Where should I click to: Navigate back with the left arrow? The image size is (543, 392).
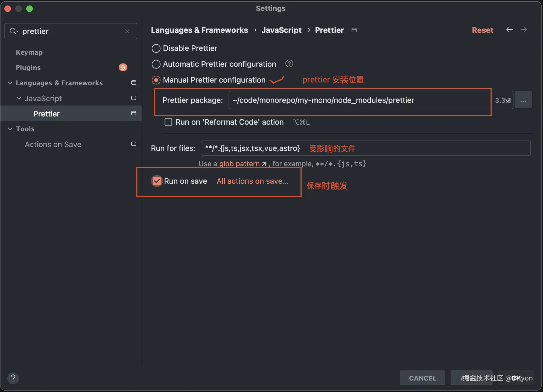coord(509,30)
